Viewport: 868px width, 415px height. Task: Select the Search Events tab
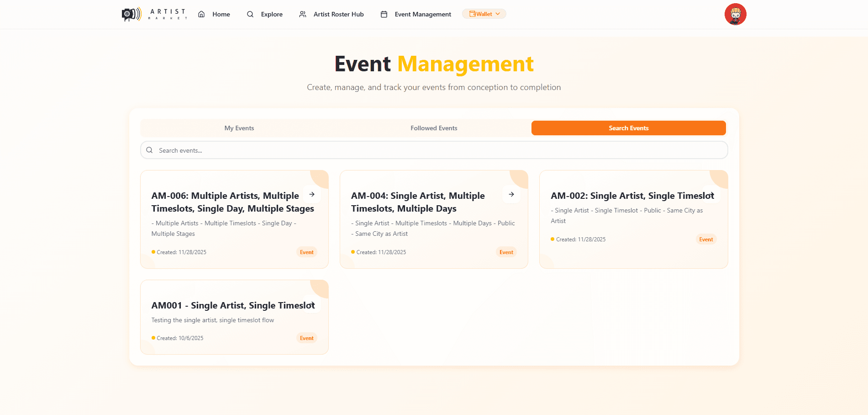pyautogui.click(x=628, y=128)
